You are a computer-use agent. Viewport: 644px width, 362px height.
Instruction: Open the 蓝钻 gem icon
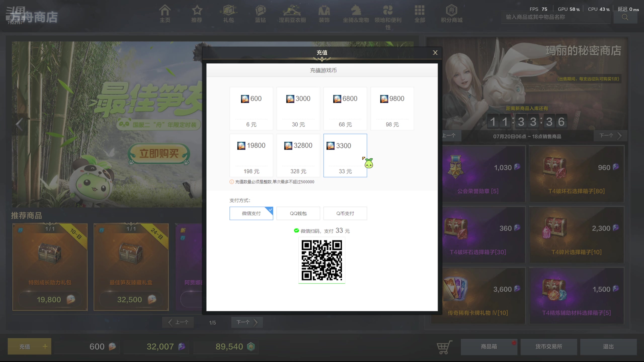pyautogui.click(x=260, y=10)
